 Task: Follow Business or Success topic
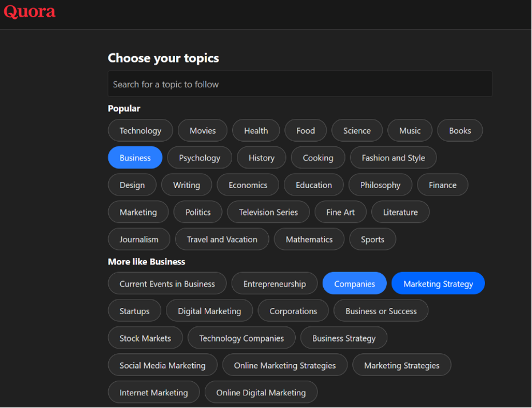pyautogui.click(x=381, y=310)
